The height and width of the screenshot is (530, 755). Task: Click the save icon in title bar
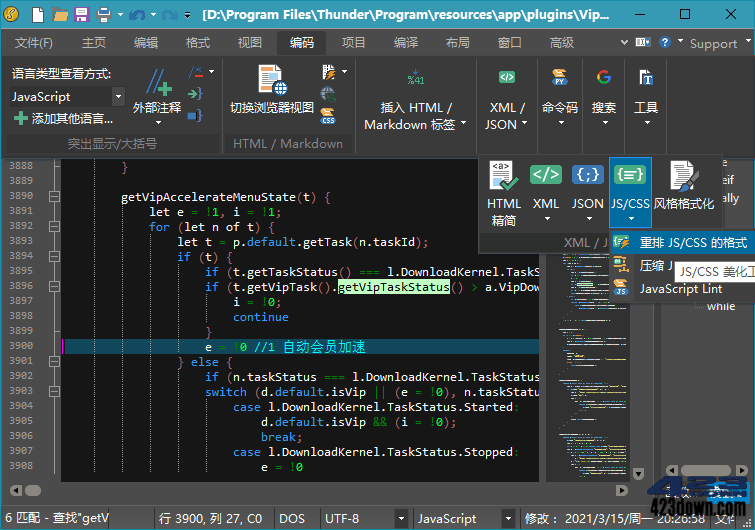82,15
